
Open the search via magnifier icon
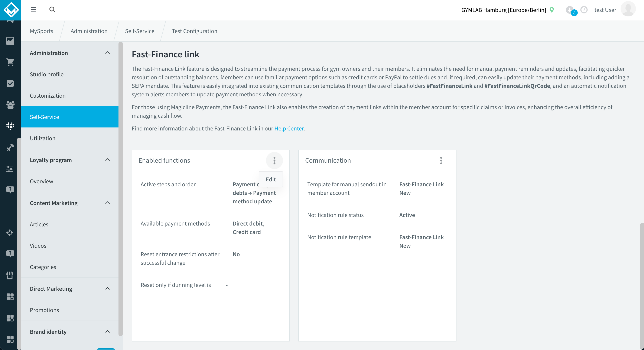pyautogui.click(x=52, y=10)
